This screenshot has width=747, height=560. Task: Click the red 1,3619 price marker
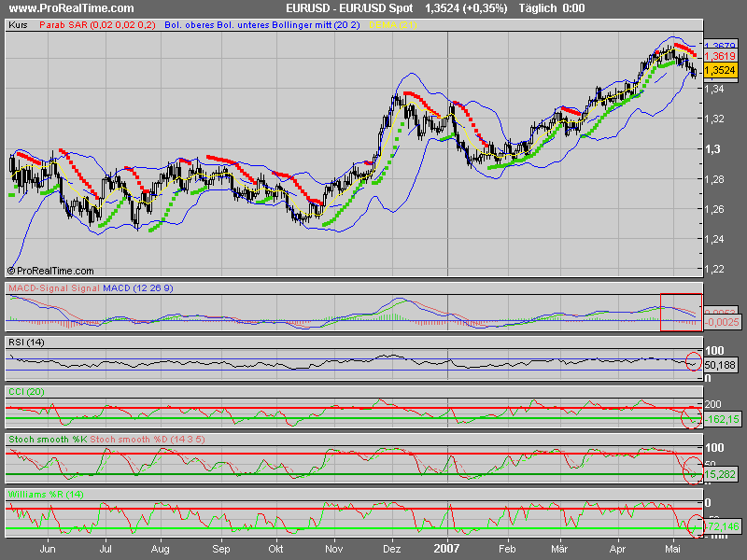pos(719,56)
